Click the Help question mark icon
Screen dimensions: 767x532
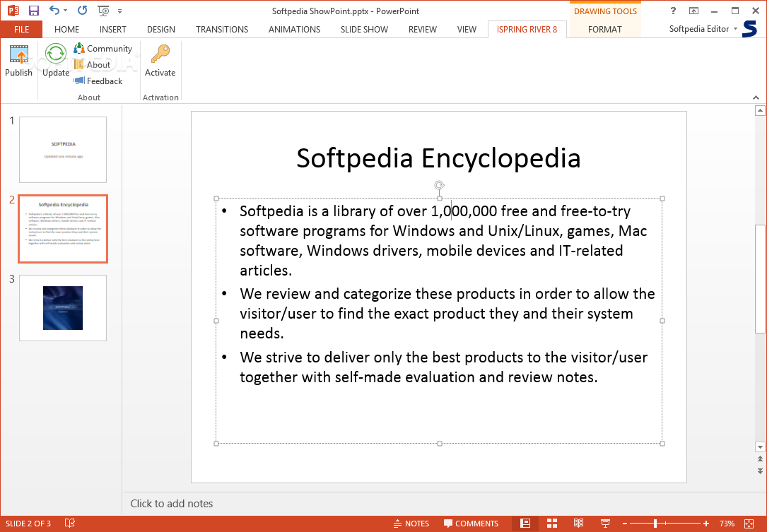click(674, 11)
